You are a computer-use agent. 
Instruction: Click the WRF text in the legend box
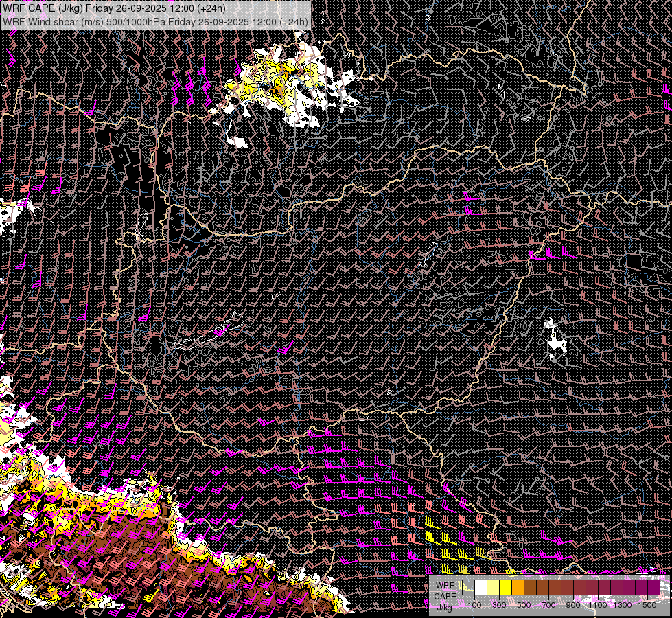click(x=445, y=586)
